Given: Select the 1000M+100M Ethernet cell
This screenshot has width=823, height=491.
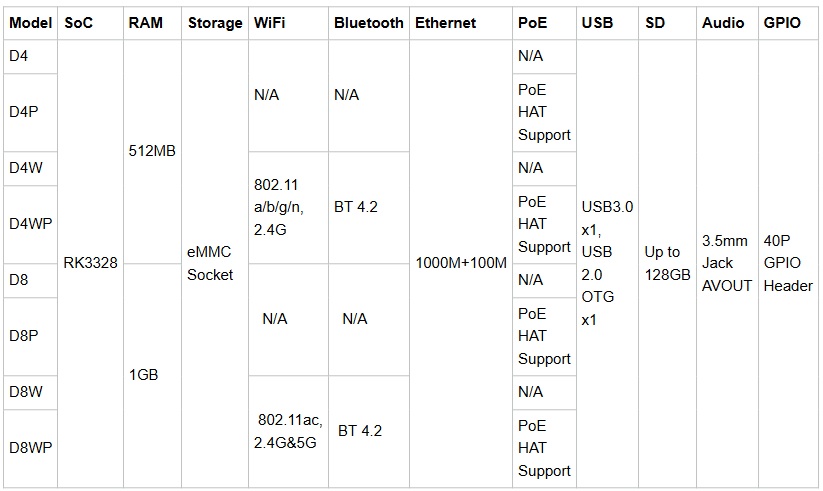Looking at the screenshot, I should [x=461, y=263].
